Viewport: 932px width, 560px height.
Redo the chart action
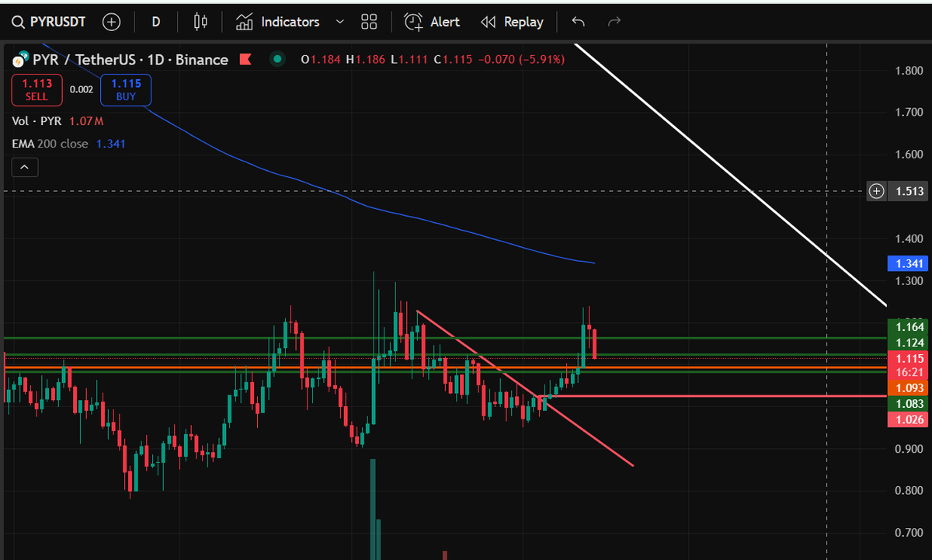[614, 22]
